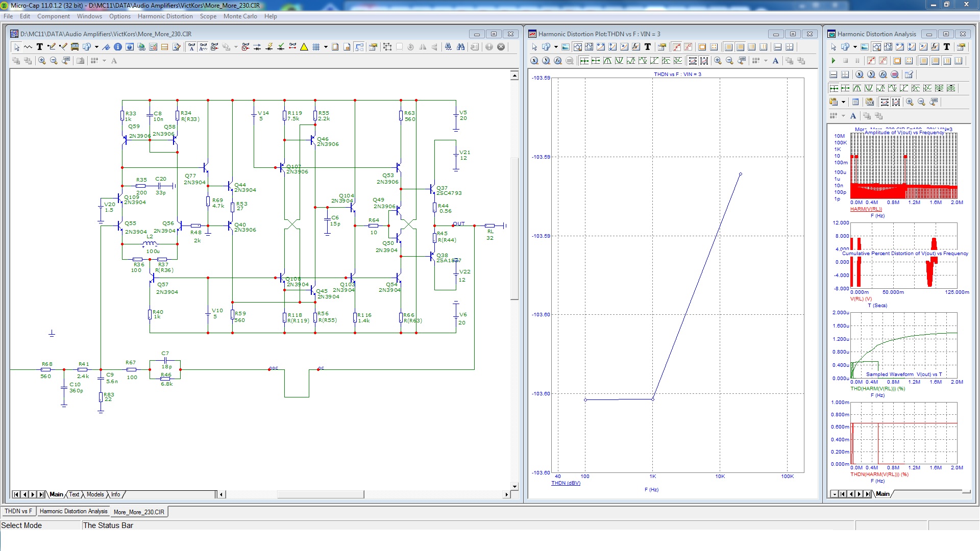Jump to first schematic page with arrow button
Viewport: 980px width, 551px height.
(x=16, y=494)
